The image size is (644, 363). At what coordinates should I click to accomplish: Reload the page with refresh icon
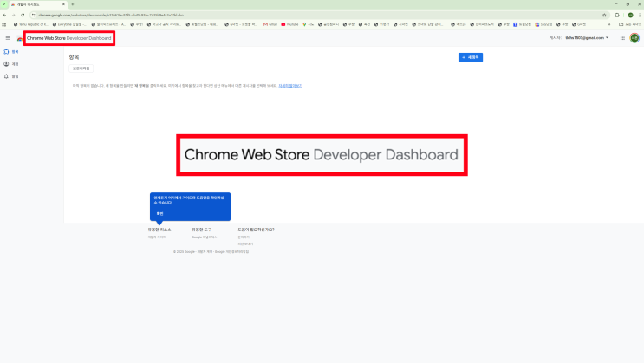pos(23,16)
